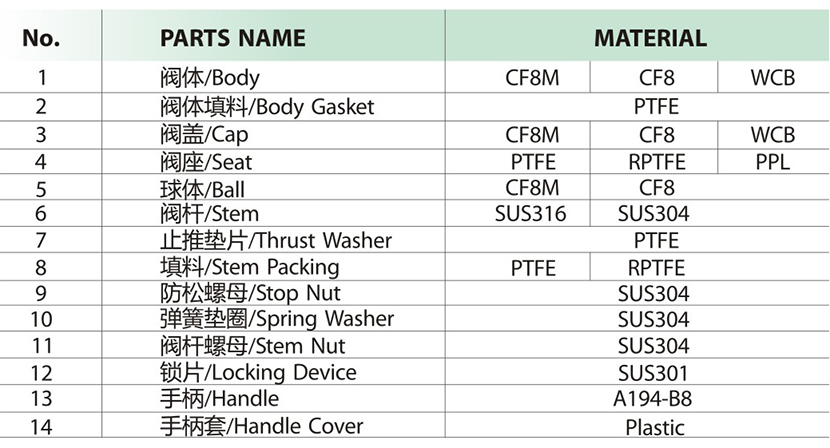Select the 球体/Ball parts name cell

203,187
